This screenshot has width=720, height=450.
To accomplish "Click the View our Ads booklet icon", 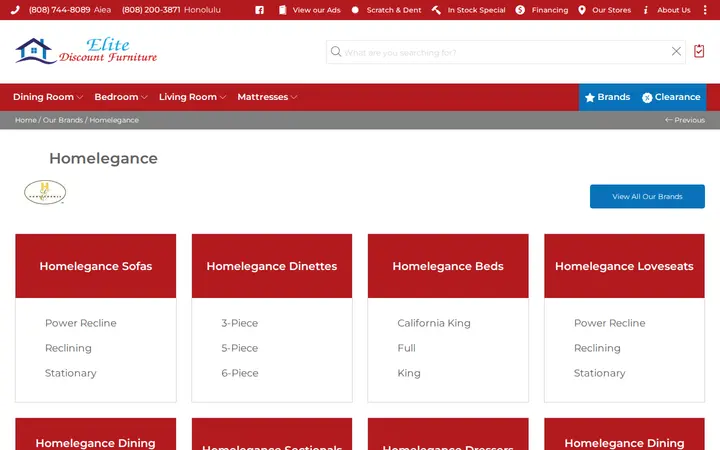I will (x=282, y=10).
